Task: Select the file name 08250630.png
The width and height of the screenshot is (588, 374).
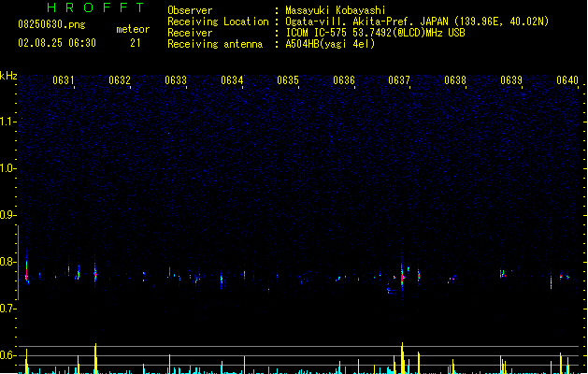Action: click(x=51, y=24)
